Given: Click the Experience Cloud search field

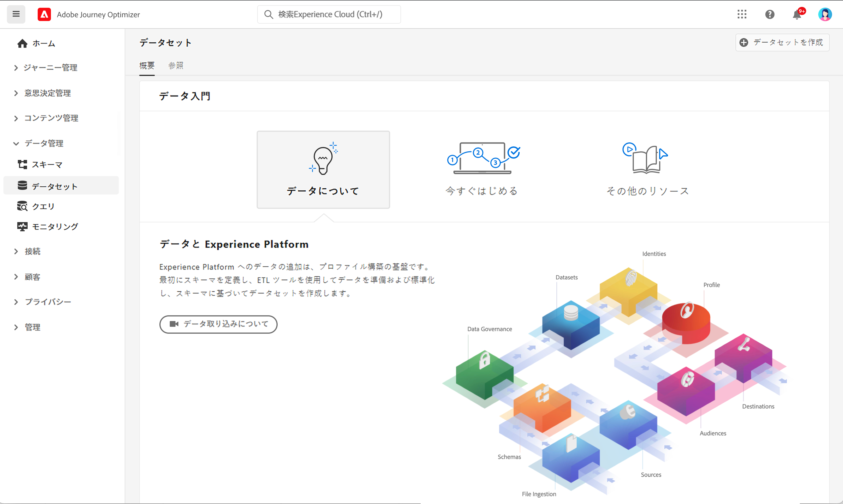Looking at the screenshot, I should coord(329,14).
